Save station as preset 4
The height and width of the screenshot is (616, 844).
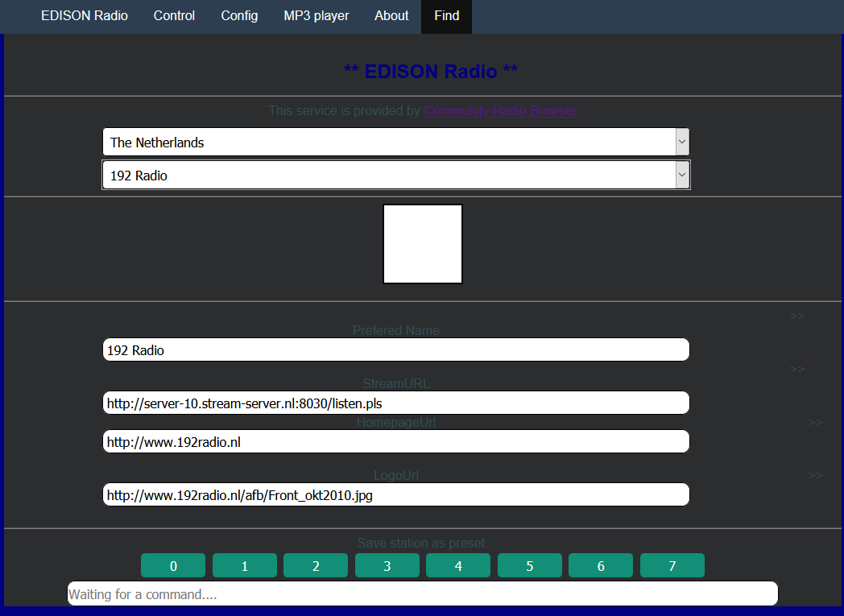click(458, 565)
